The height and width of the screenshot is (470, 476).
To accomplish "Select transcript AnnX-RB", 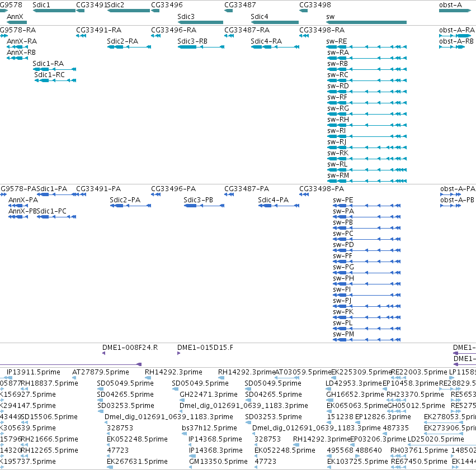I will click(21, 52).
